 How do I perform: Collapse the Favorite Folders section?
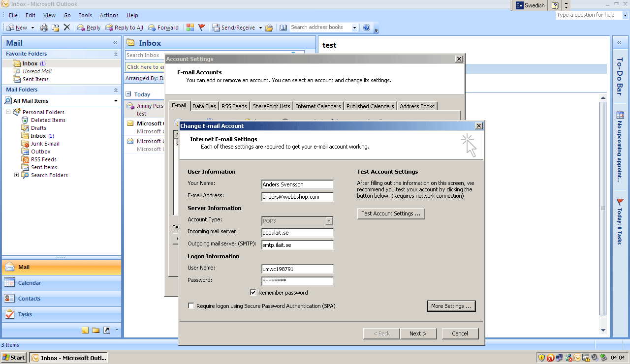tap(116, 54)
